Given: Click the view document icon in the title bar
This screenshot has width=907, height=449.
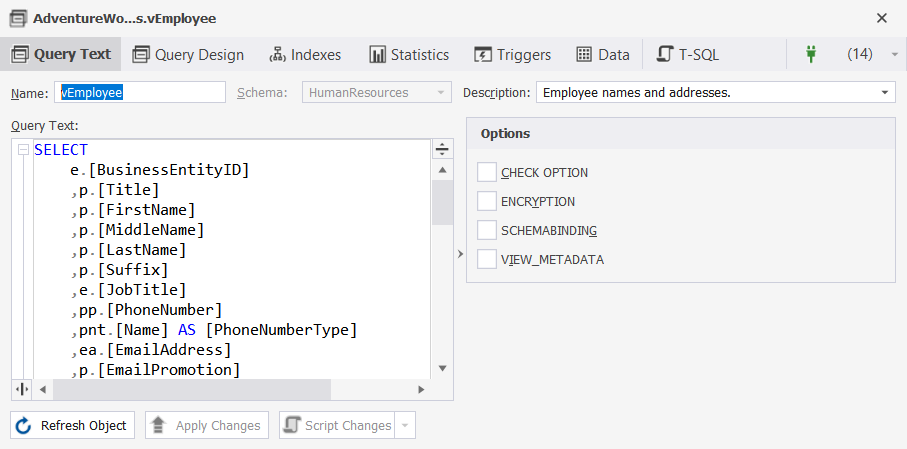Looking at the screenshot, I should point(18,19).
